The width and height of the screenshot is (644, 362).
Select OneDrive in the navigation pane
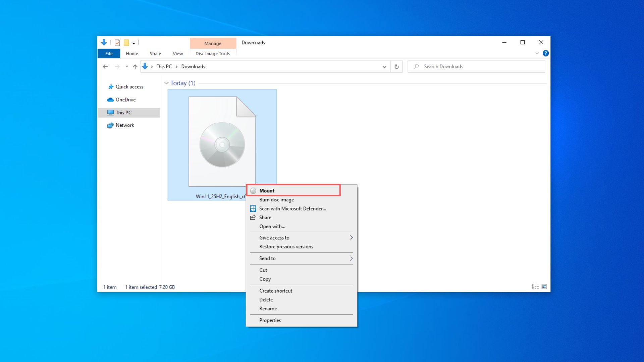tap(125, 100)
